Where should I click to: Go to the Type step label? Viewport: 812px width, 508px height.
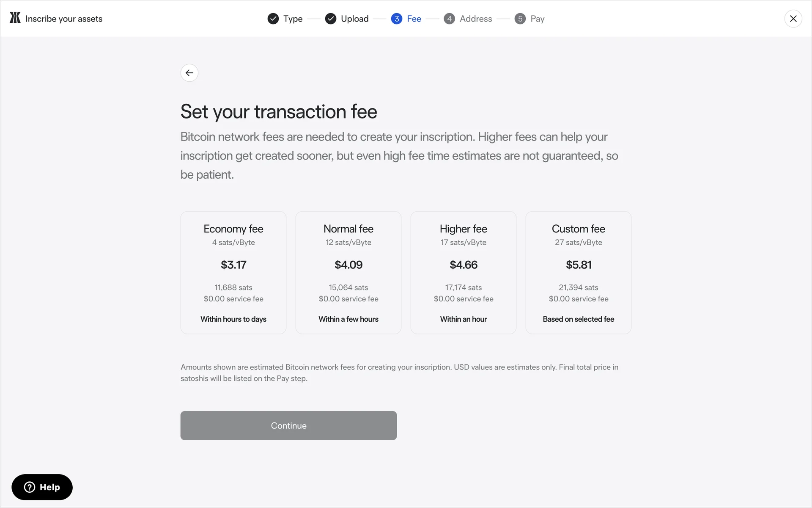pos(293,19)
